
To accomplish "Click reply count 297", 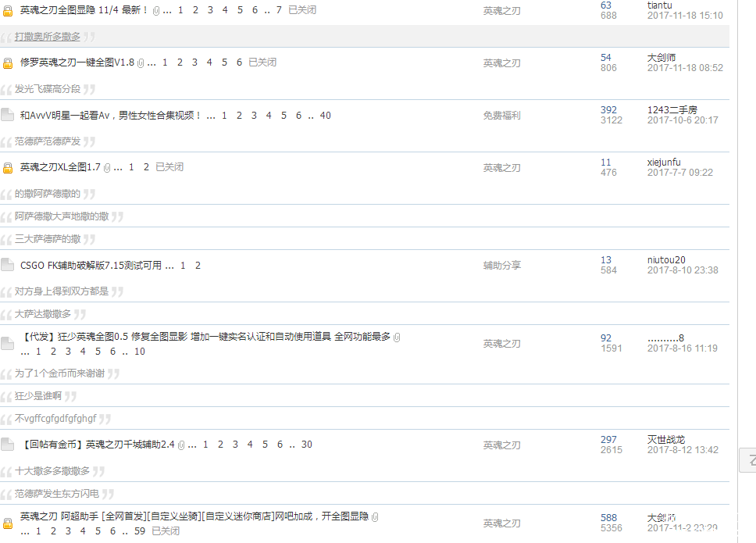I will point(608,439).
